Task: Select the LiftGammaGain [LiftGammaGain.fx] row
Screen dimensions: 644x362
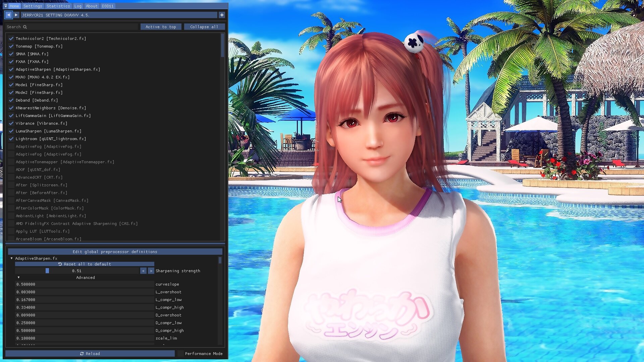Action: click(53, 116)
